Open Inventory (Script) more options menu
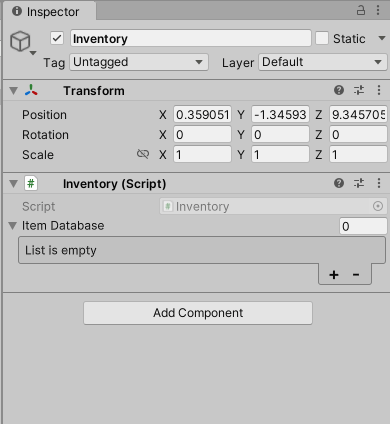Image resolution: width=390 pixels, height=424 pixels. click(379, 183)
